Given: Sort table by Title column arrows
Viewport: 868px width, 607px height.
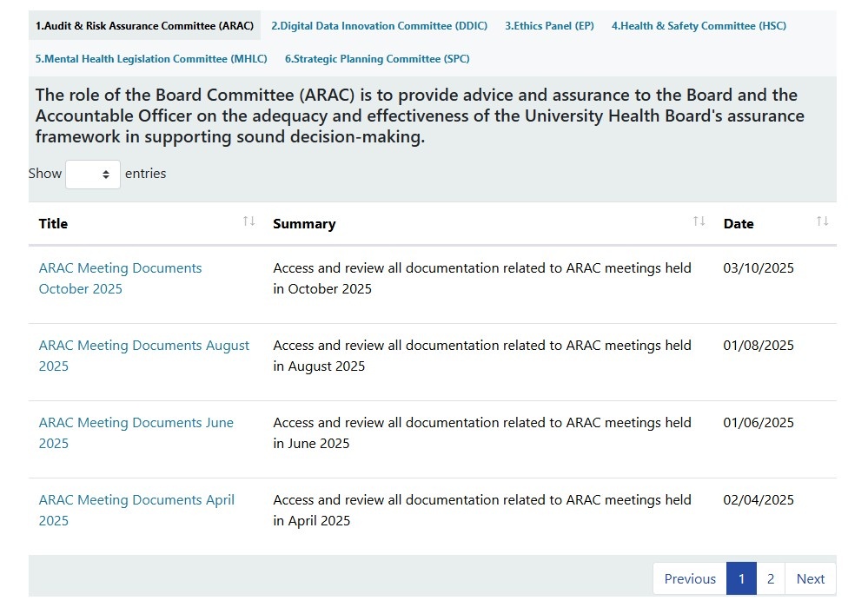Looking at the screenshot, I should coord(249,221).
